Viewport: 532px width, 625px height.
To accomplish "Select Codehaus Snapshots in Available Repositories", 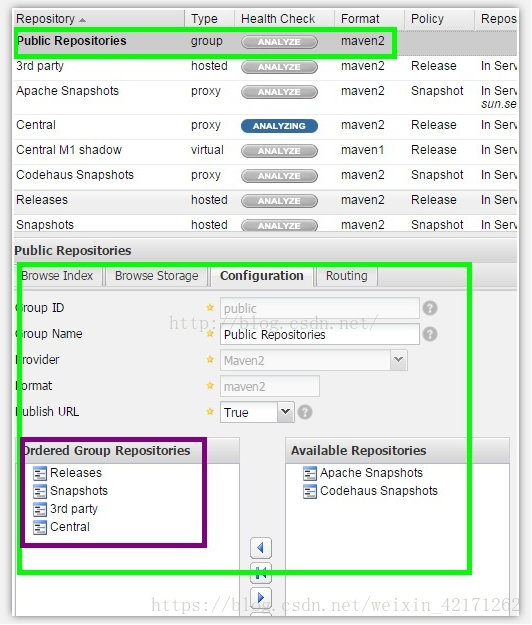I will pos(379,491).
